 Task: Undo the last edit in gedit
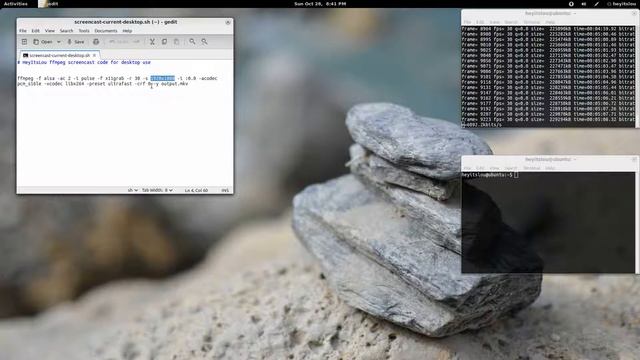tap(119, 42)
